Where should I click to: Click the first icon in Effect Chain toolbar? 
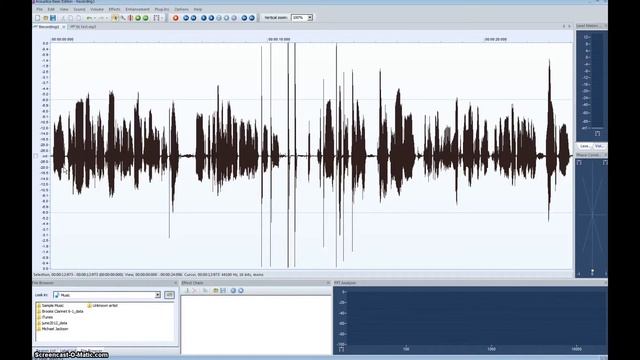[x=187, y=291]
